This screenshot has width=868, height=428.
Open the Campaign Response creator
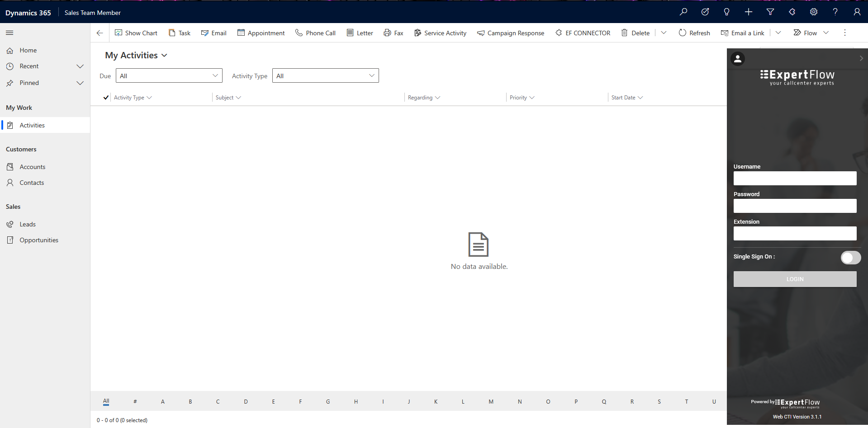pos(510,33)
